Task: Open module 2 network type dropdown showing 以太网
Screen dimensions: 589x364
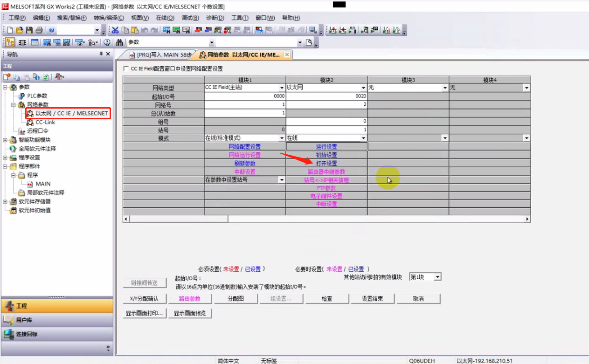Action: click(x=363, y=88)
